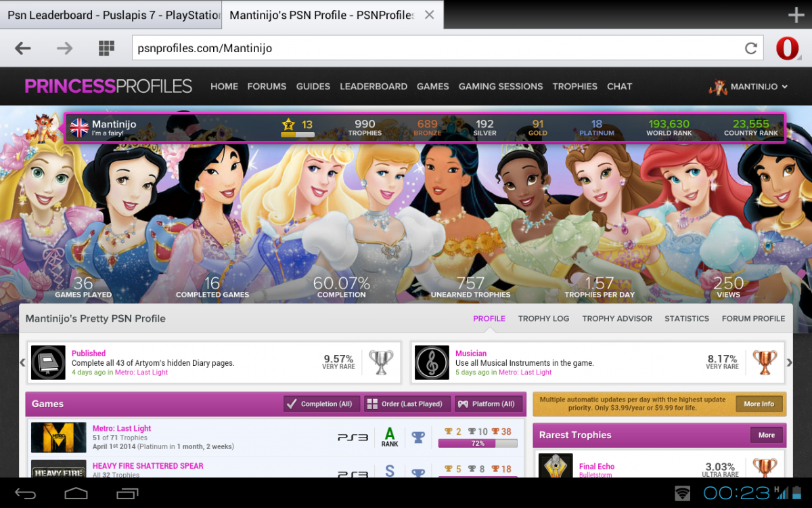Click the 192 SILVER count
The width and height of the screenshot is (812, 508).
click(x=485, y=127)
